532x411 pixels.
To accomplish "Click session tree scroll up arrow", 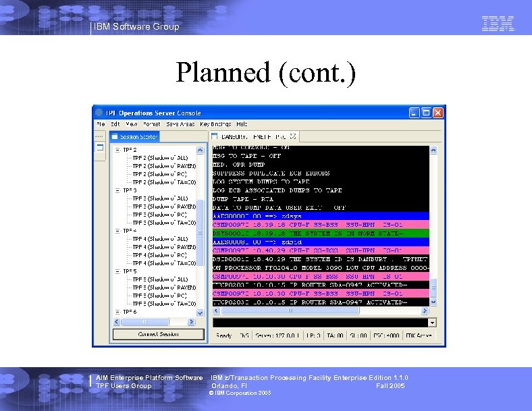I will point(200,150).
